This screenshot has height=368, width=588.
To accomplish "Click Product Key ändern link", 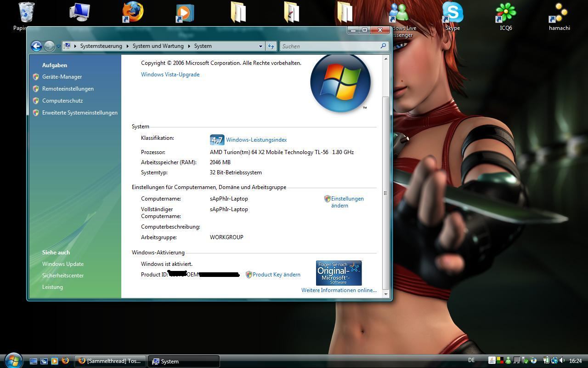I will [277, 275].
